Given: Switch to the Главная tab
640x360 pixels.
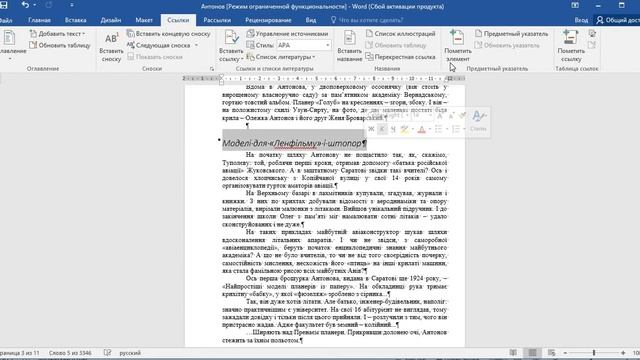Looking at the screenshot, I should click(x=40, y=20).
